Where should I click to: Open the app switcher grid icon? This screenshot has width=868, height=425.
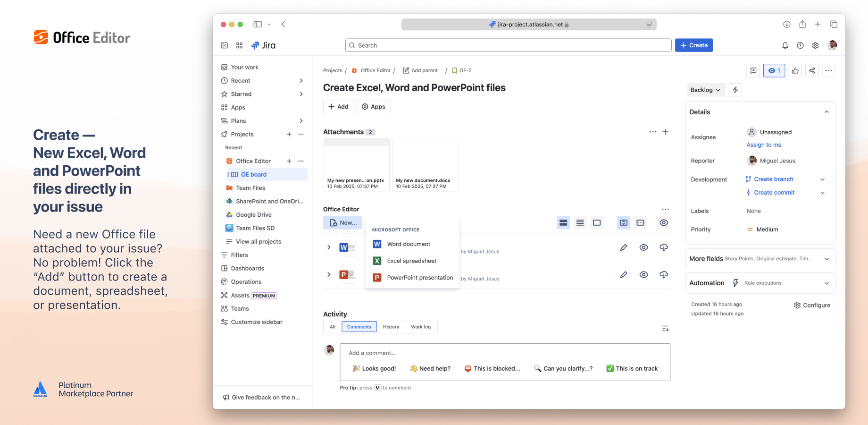[240, 45]
